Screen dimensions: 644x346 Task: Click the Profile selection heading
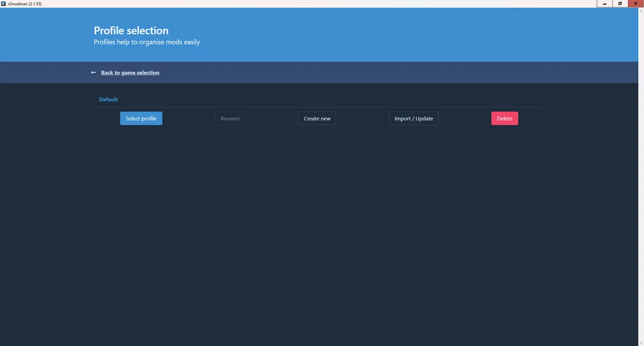pyautogui.click(x=131, y=31)
